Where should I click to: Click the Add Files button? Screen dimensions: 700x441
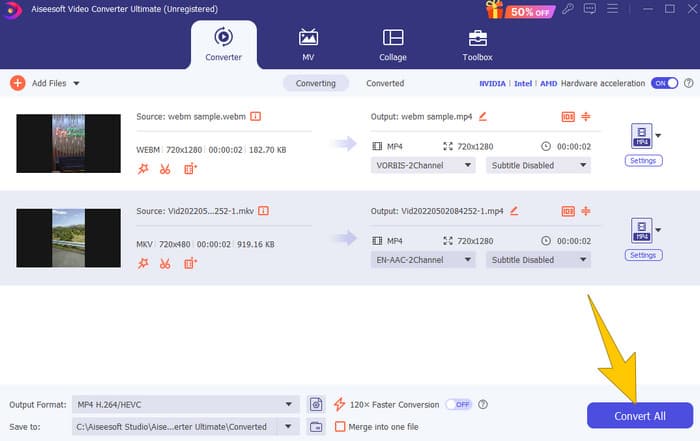(x=45, y=83)
